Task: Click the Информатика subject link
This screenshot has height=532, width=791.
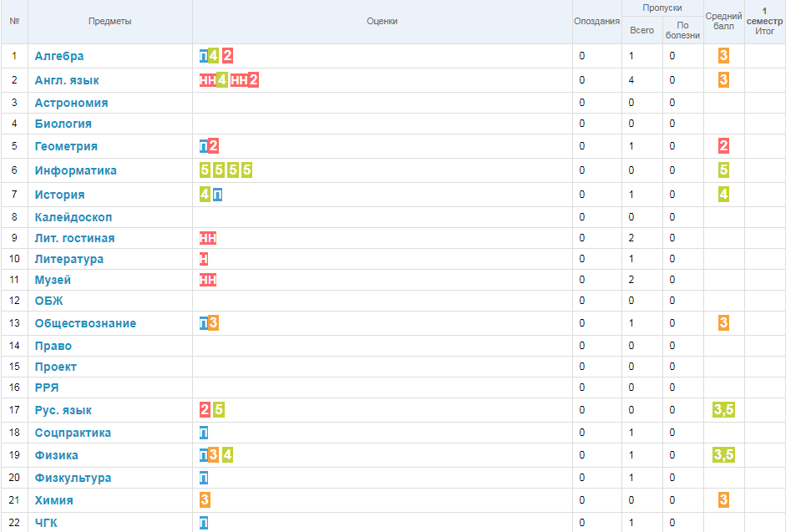Action: pyautogui.click(x=75, y=170)
